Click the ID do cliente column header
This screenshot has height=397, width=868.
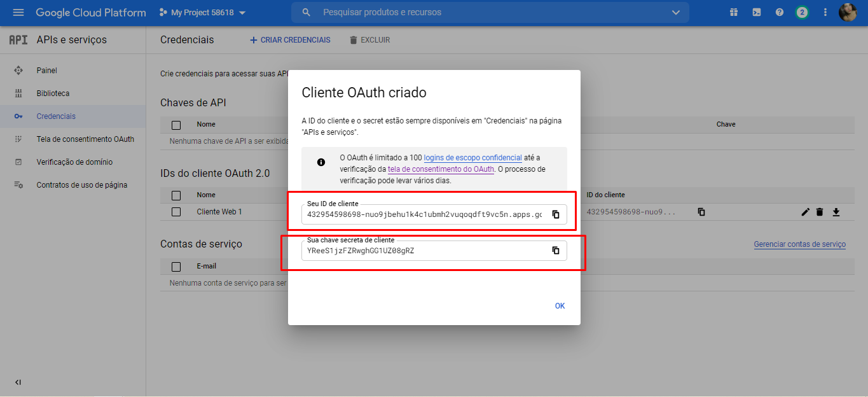605,195
